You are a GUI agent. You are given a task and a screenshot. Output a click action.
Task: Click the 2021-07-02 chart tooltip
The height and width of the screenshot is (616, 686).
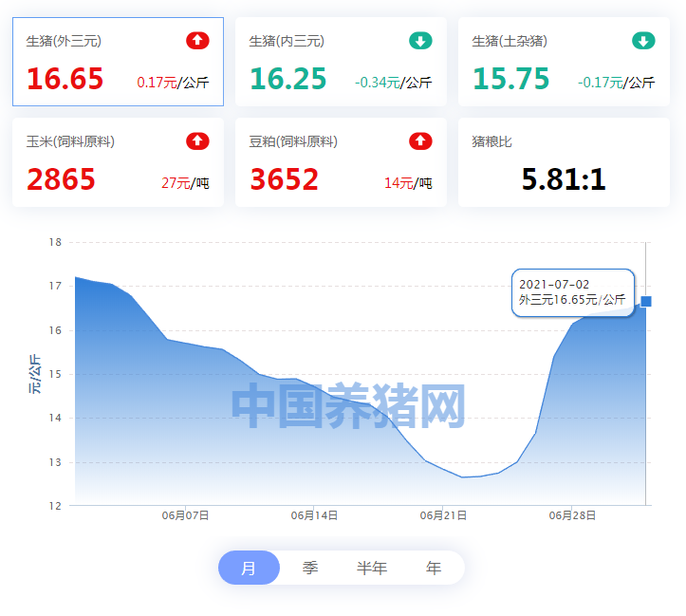click(x=573, y=292)
